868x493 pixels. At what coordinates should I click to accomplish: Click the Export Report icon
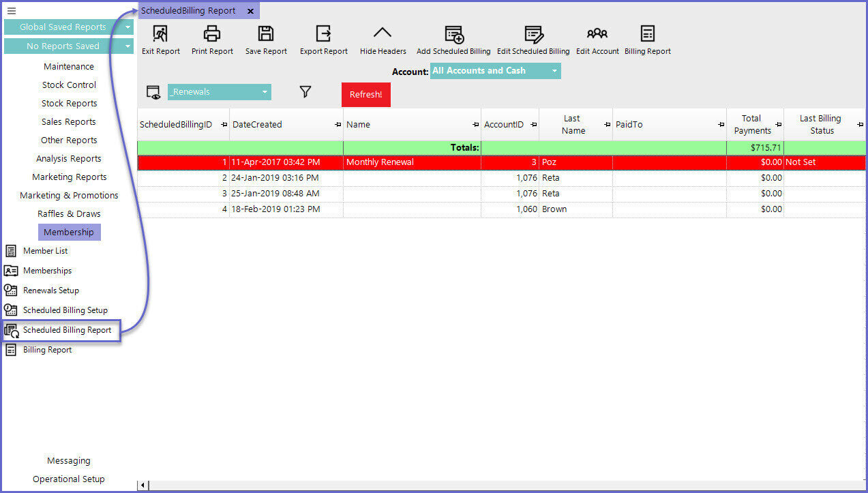click(x=323, y=34)
